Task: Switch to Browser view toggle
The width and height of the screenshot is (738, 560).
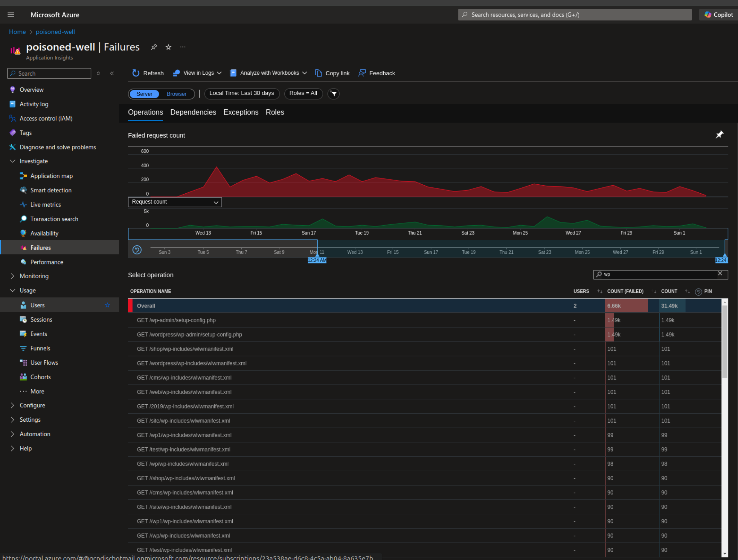Action: 176,94
